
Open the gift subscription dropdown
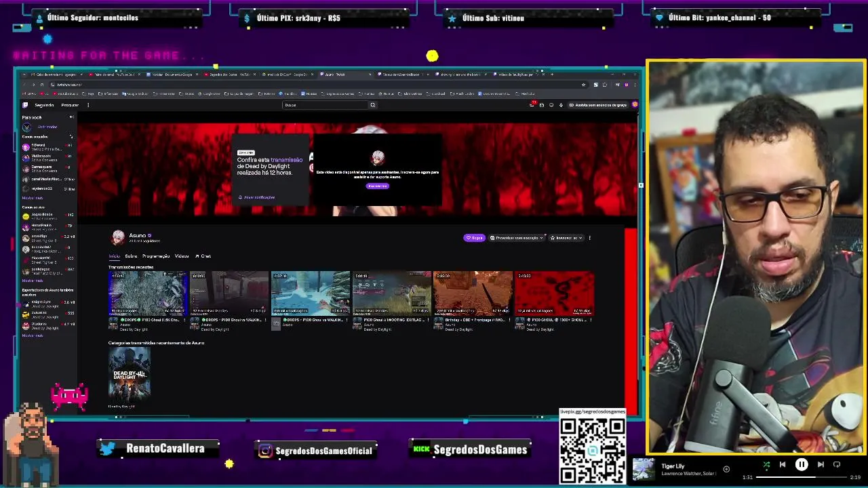pyautogui.click(x=517, y=238)
